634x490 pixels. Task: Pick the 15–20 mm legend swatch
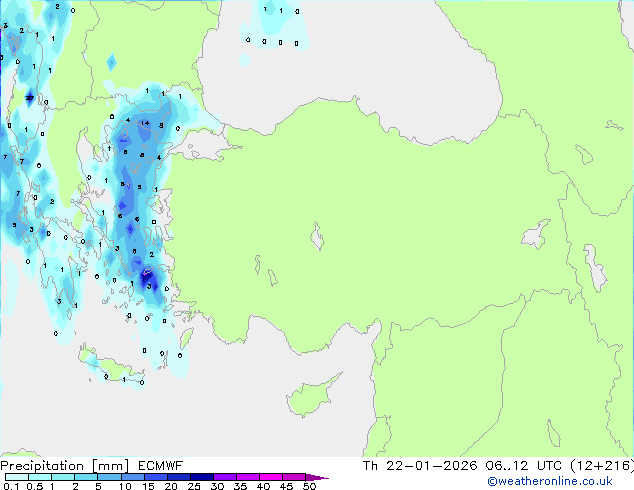156,477
